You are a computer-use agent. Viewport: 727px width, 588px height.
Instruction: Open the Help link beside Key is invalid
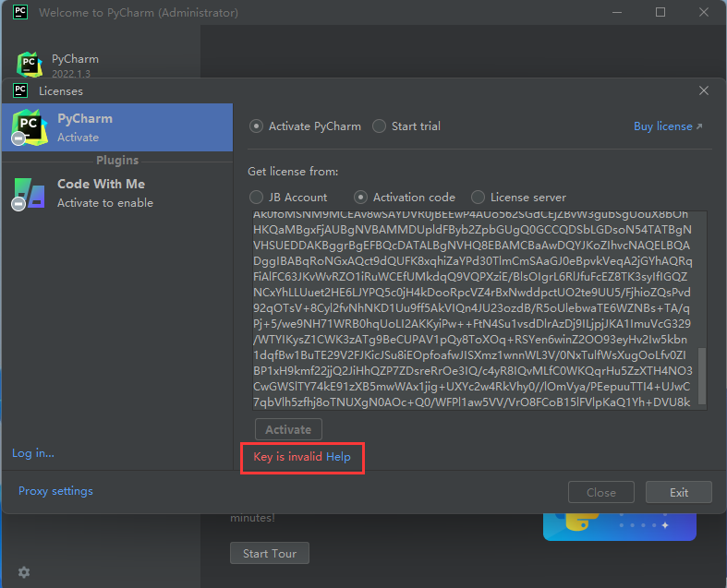click(x=338, y=457)
